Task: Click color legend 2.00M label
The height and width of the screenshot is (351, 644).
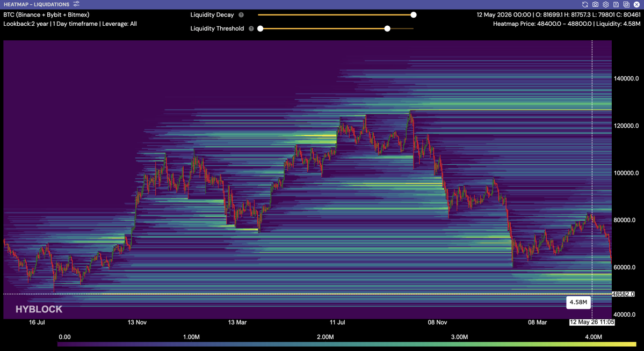Action: [325, 337]
